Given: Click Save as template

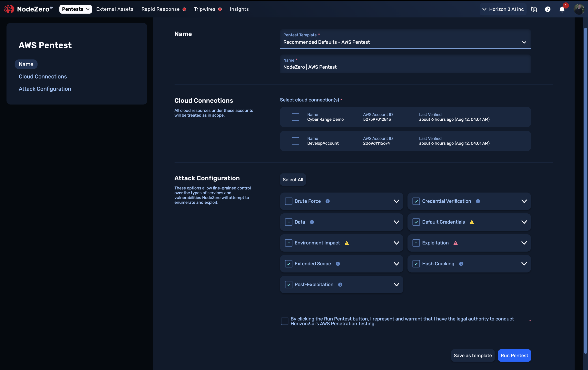Looking at the screenshot, I should coord(473,355).
